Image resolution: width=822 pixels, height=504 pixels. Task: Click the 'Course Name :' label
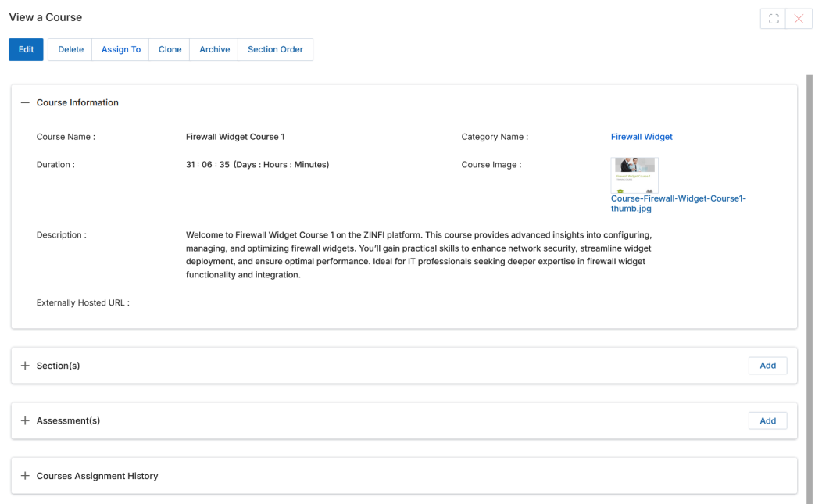coord(66,137)
